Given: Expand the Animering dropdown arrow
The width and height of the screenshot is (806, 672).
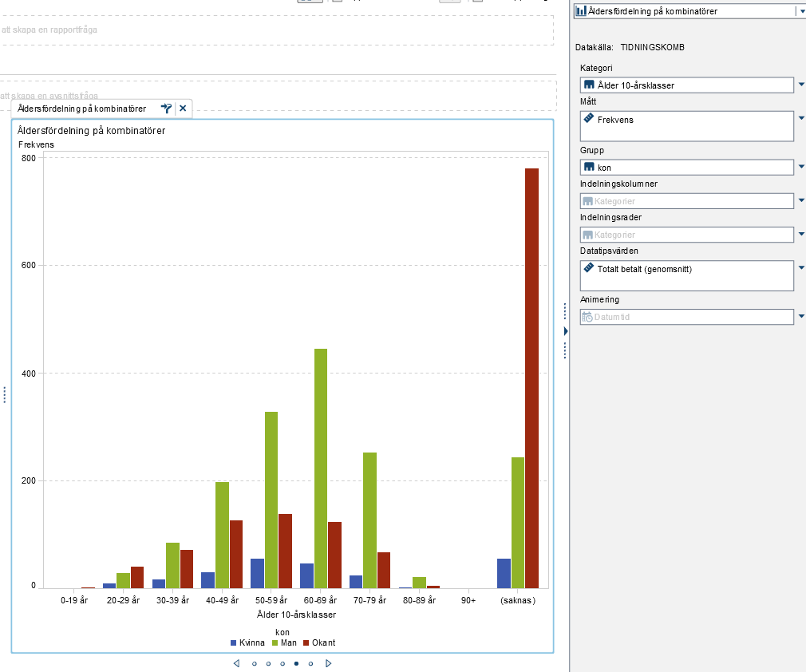Looking at the screenshot, I should [801, 317].
